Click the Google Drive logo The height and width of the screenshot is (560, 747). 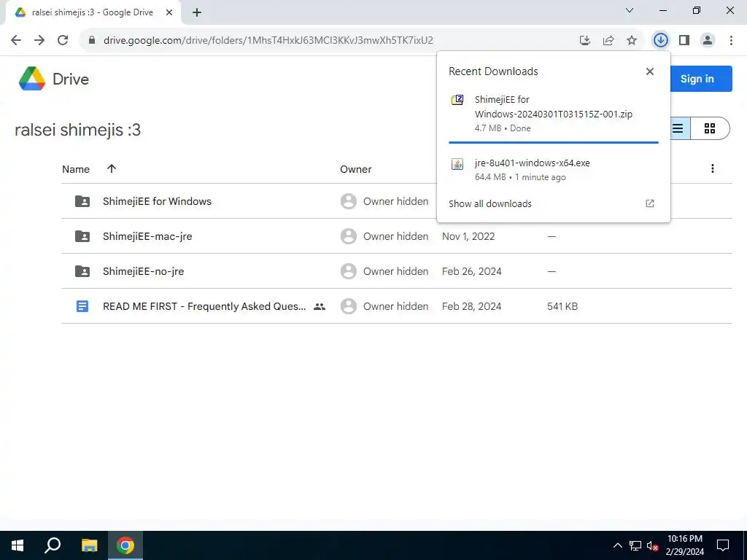pos(32,79)
